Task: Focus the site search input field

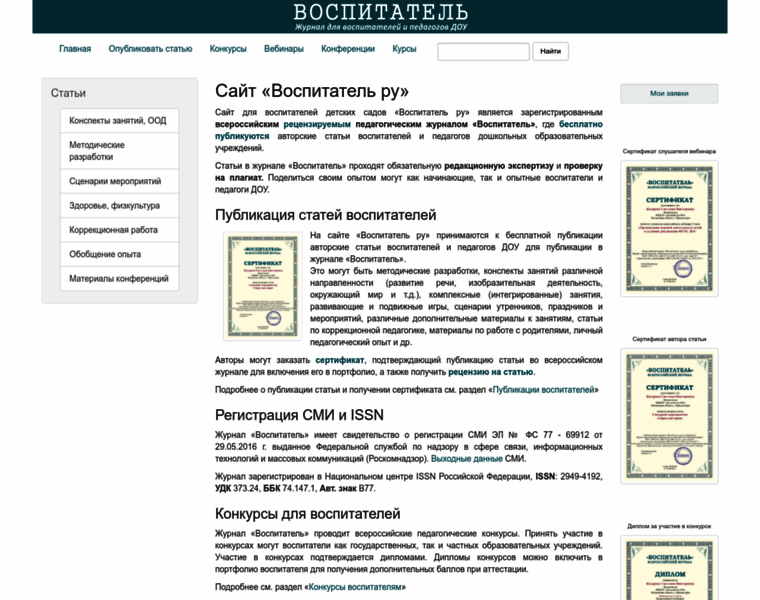Action: pyautogui.click(x=483, y=51)
